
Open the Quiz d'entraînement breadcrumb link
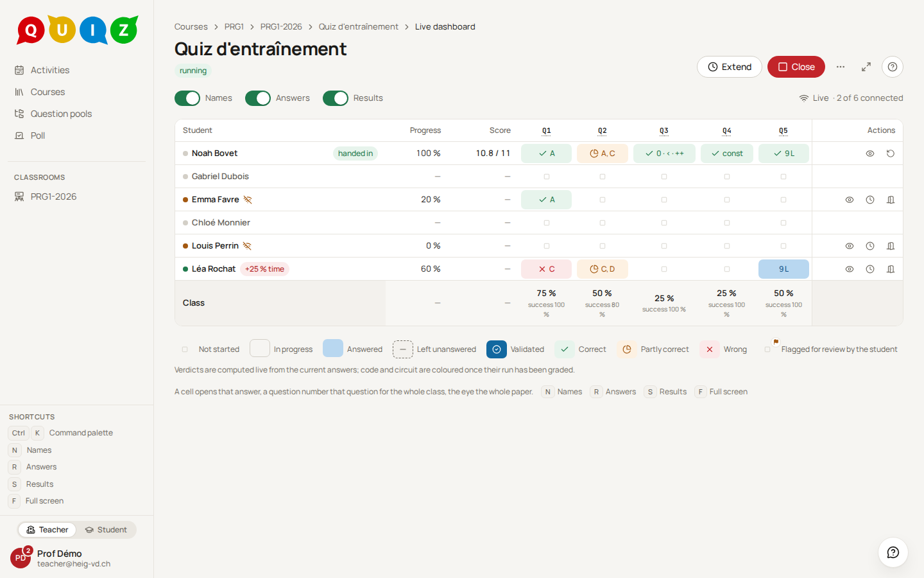359,27
